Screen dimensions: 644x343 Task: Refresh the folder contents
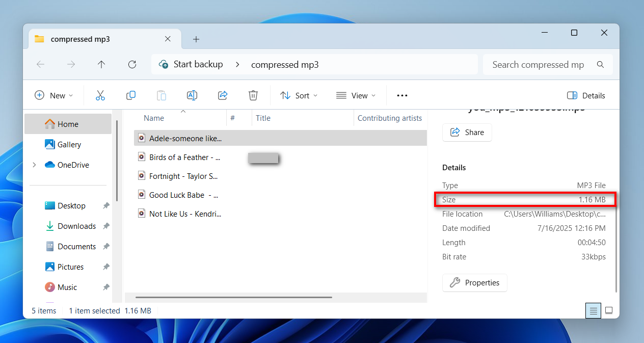click(x=132, y=64)
